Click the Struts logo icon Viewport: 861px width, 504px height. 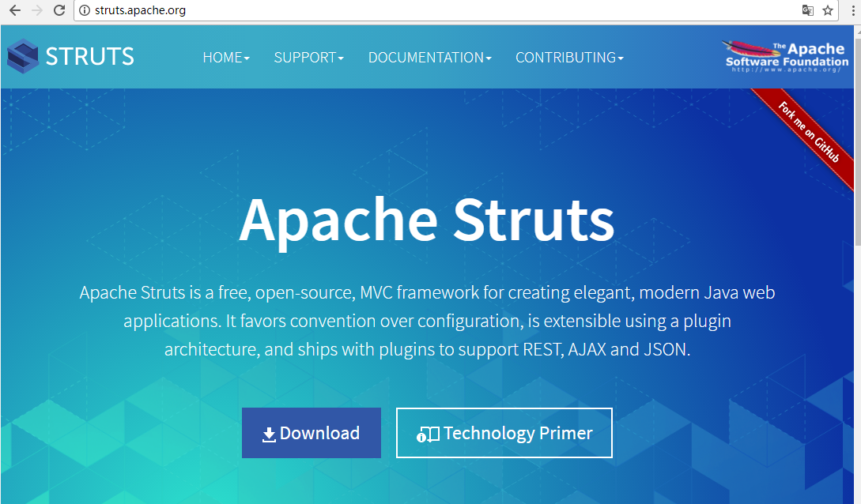[x=22, y=56]
